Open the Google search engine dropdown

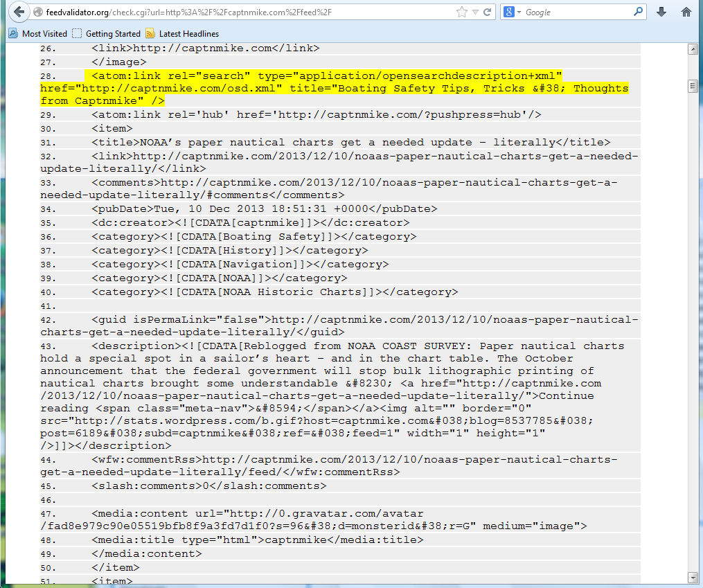512,12
